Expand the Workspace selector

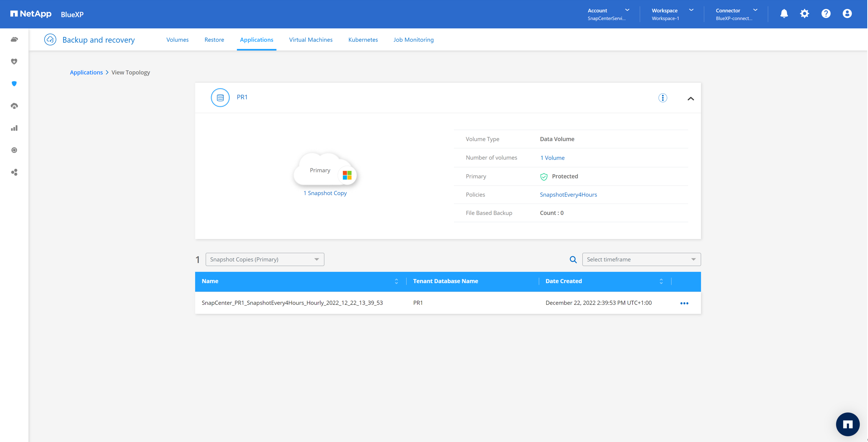(x=672, y=14)
